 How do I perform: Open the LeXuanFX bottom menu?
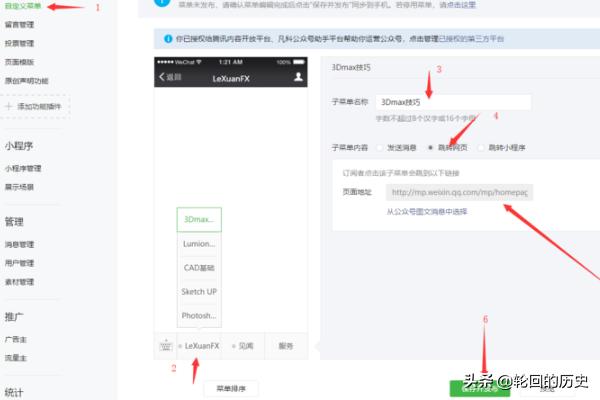tap(200, 346)
